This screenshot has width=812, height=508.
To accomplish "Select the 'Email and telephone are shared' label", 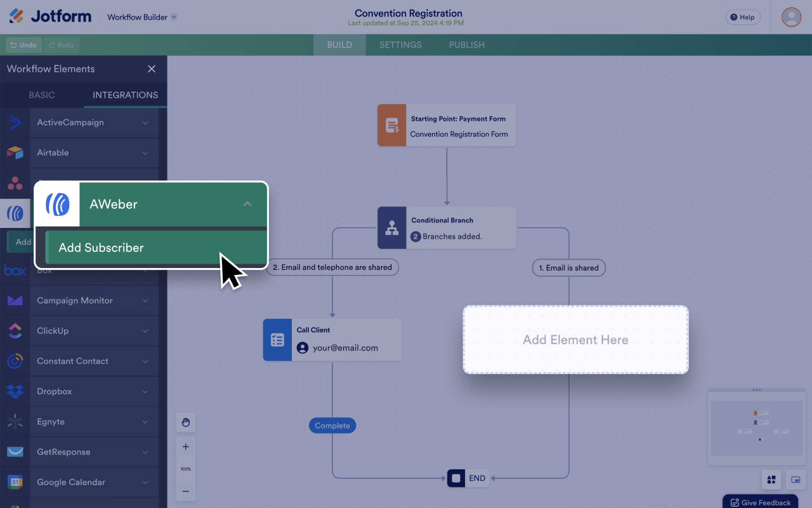I will 332,267.
